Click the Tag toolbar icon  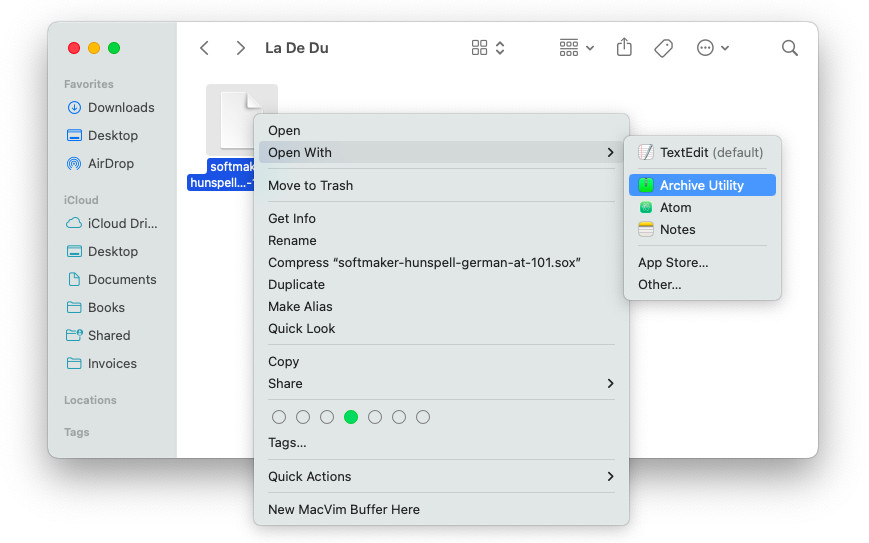pyautogui.click(x=663, y=48)
